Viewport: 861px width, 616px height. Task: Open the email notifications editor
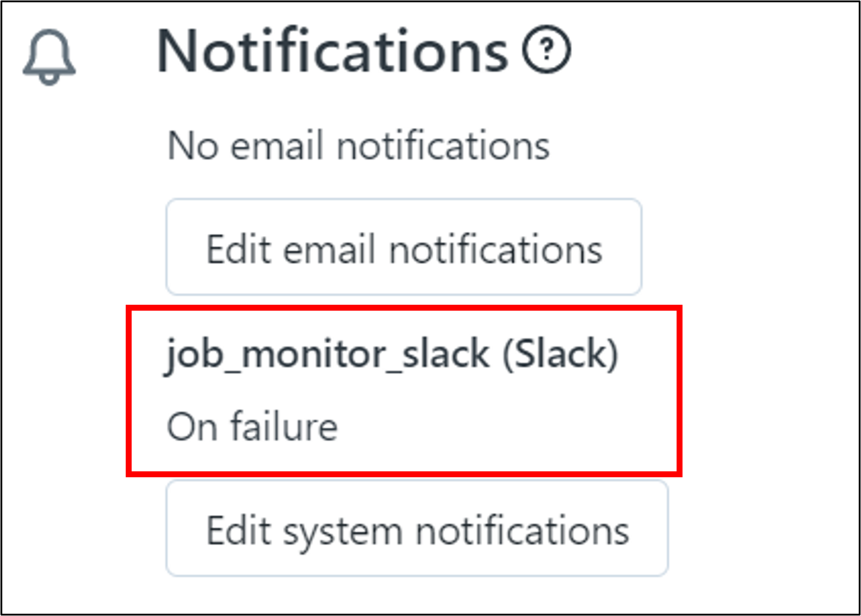pyautogui.click(x=403, y=247)
